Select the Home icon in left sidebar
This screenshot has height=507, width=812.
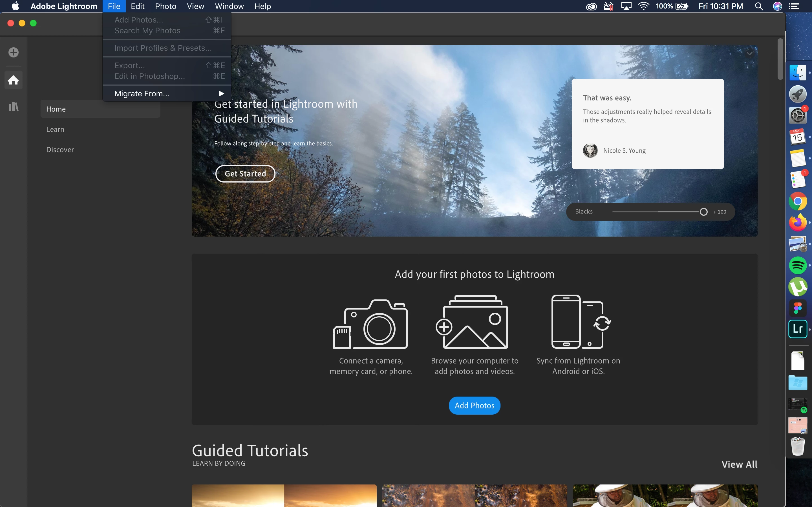tap(14, 80)
